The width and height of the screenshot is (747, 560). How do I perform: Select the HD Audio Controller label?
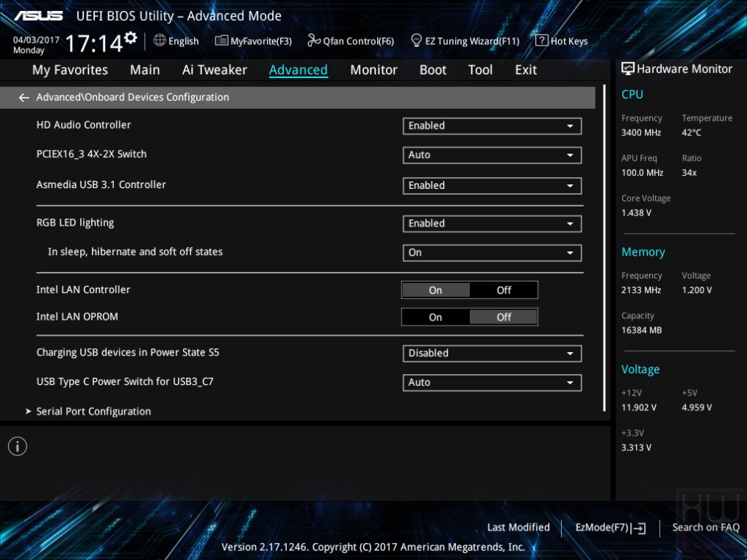point(83,125)
